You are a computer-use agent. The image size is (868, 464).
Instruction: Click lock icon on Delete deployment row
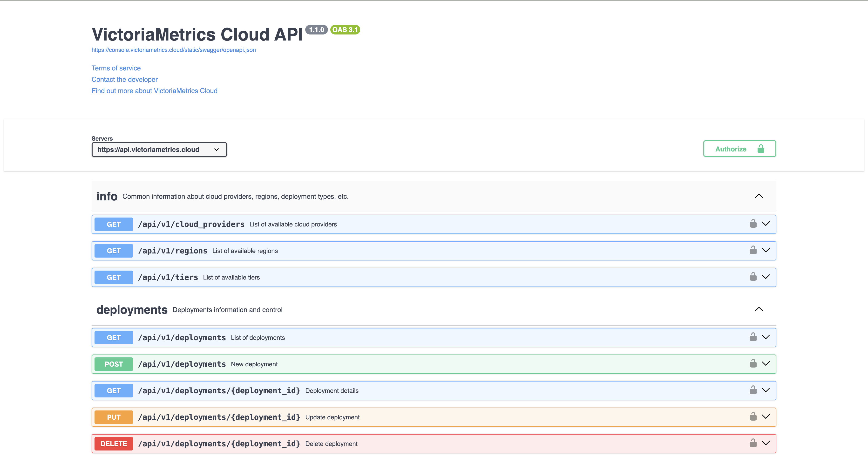[753, 443]
